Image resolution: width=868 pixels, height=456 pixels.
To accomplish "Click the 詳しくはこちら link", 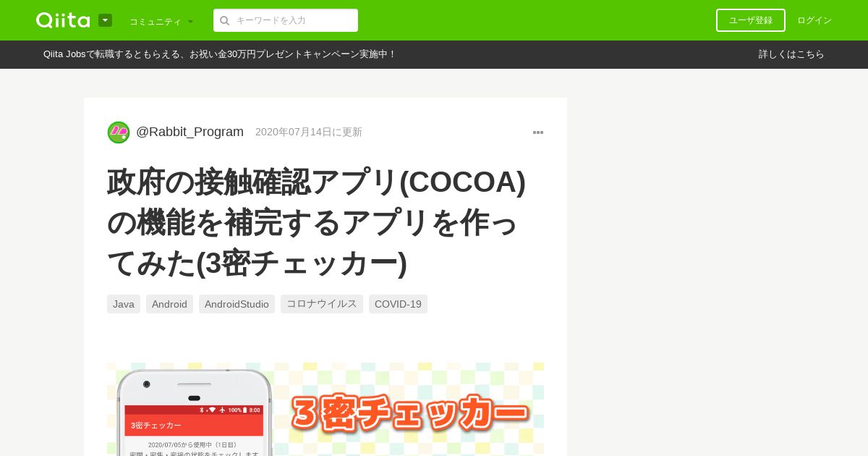I will [791, 54].
